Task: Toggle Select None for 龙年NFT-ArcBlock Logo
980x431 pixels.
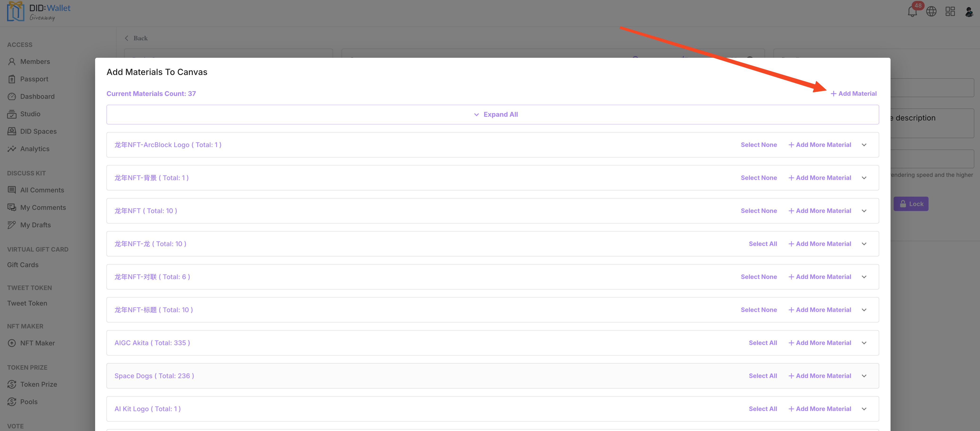Action: coord(759,145)
